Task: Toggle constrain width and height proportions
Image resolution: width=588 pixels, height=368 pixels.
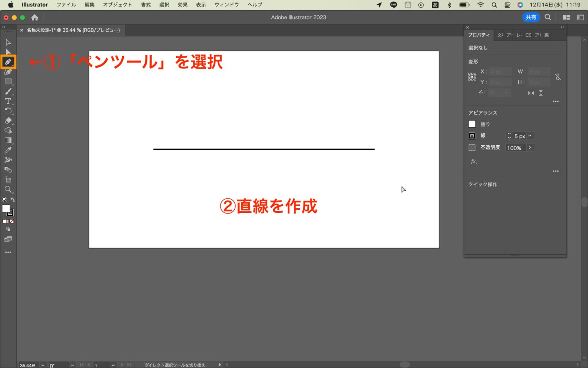Action: coord(558,77)
